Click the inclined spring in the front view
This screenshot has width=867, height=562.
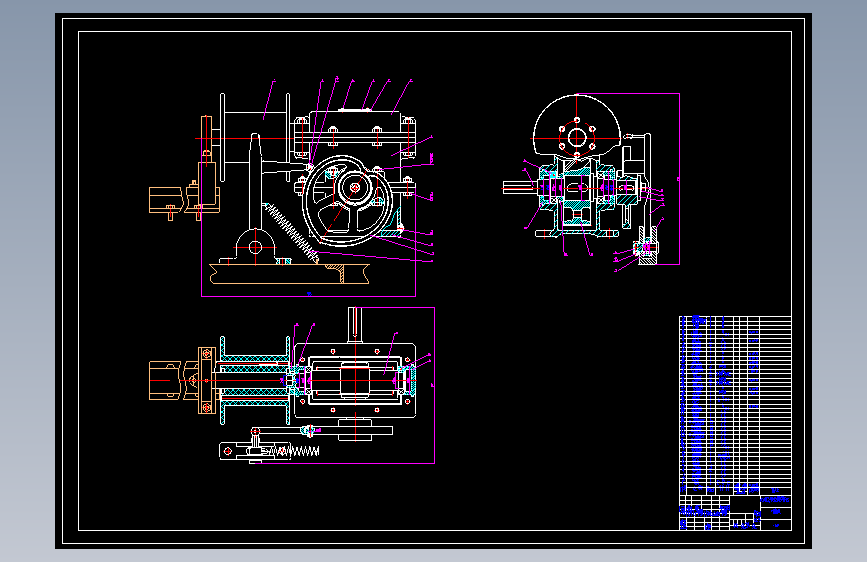pos(290,232)
